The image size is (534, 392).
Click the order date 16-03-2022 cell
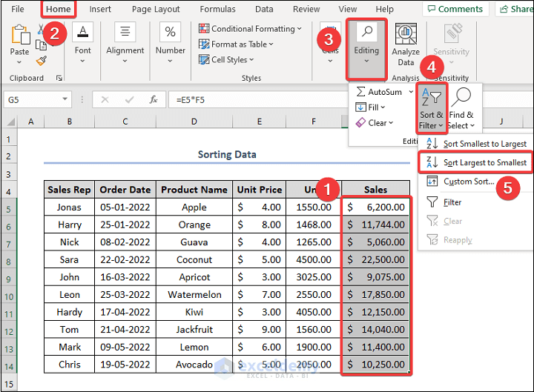pyautogui.click(x=125, y=277)
